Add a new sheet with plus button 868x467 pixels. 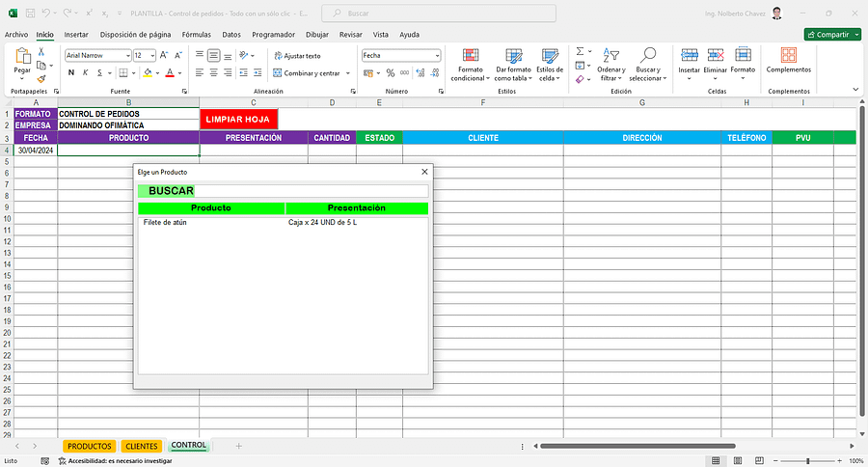(238, 446)
